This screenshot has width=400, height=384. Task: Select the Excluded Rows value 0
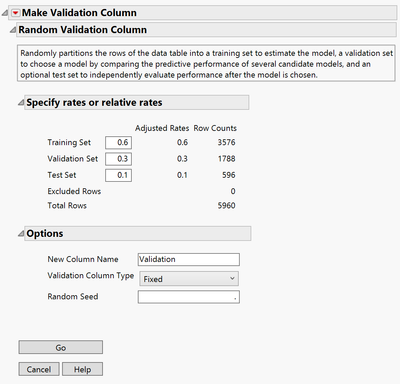point(233,191)
